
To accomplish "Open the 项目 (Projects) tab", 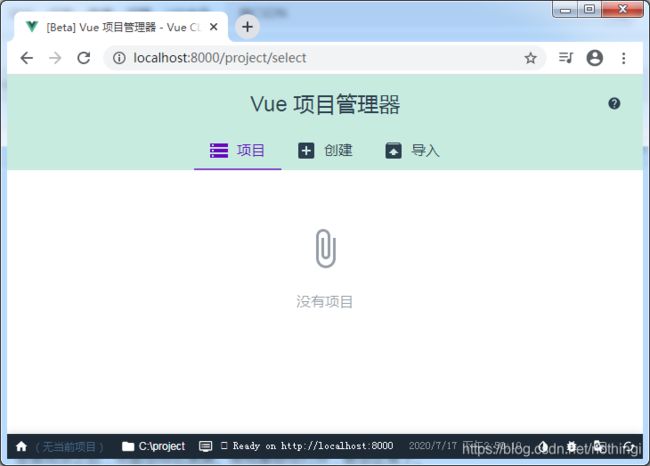I will coord(238,150).
